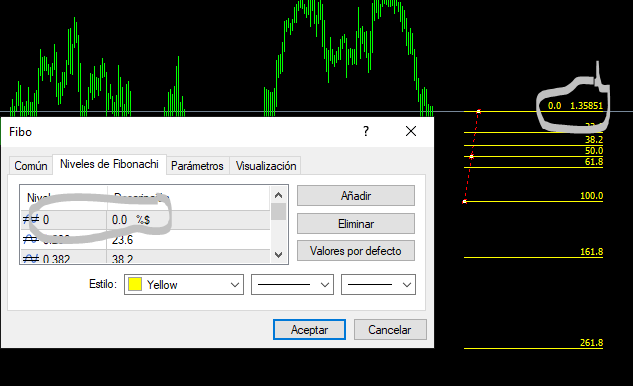Viewport: 633px width, 386px height.
Task: Restore Valores por defecto
Action: coord(356,251)
